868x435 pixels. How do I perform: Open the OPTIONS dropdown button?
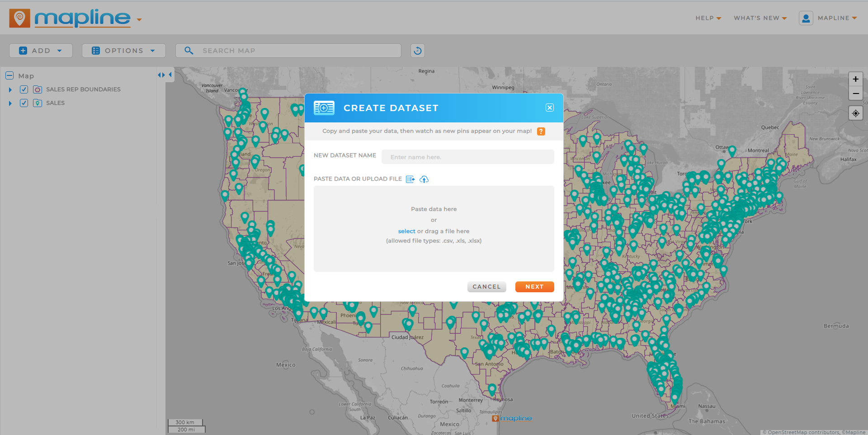click(123, 51)
